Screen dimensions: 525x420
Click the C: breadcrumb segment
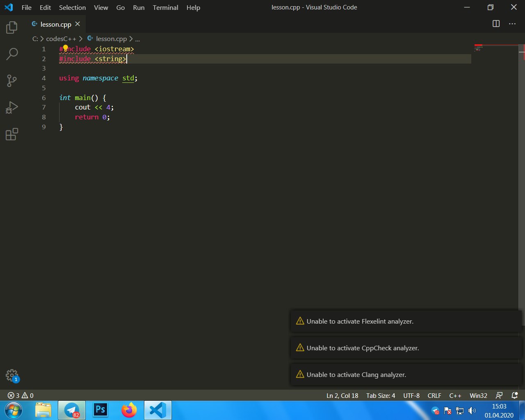point(35,39)
